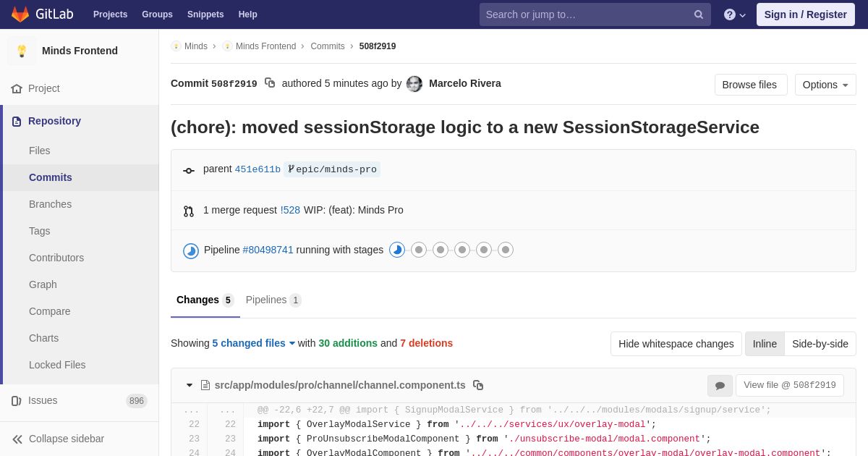Open the Options dropdown
The height and width of the screenshot is (456, 868).
point(825,85)
